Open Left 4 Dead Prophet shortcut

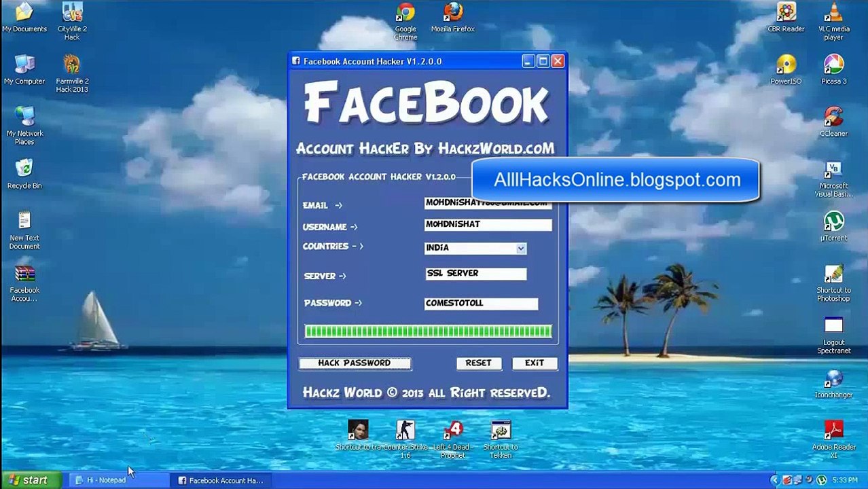pos(453,439)
